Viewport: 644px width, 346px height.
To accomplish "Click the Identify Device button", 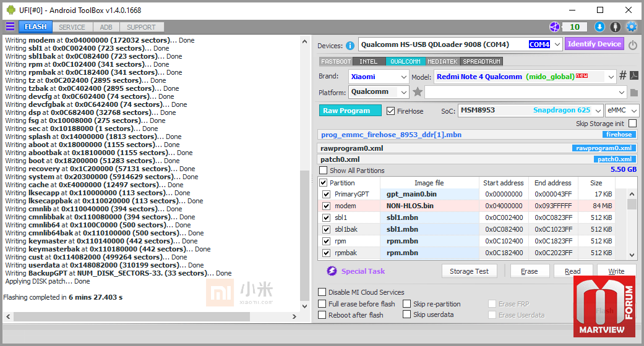I will coord(594,44).
